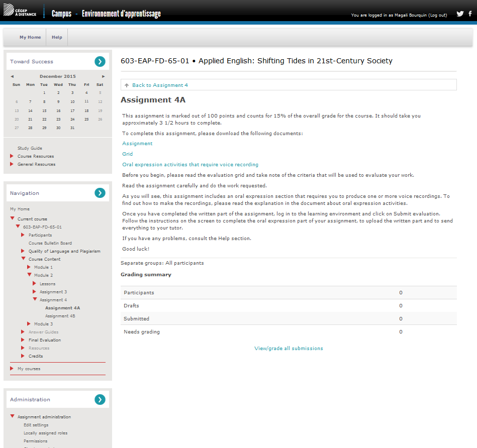Open the Help menu item
This screenshot has height=448, width=477.
(57, 37)
